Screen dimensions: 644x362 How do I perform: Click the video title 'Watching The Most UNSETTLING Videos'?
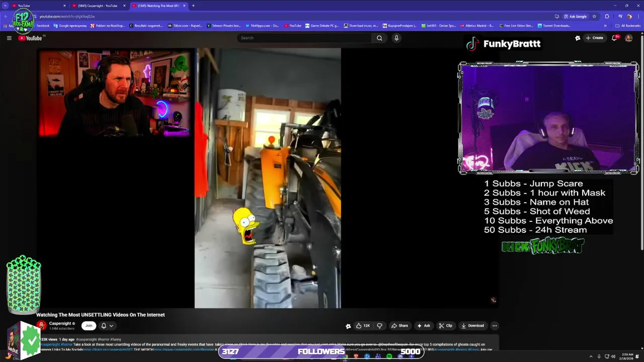point(101,315)
